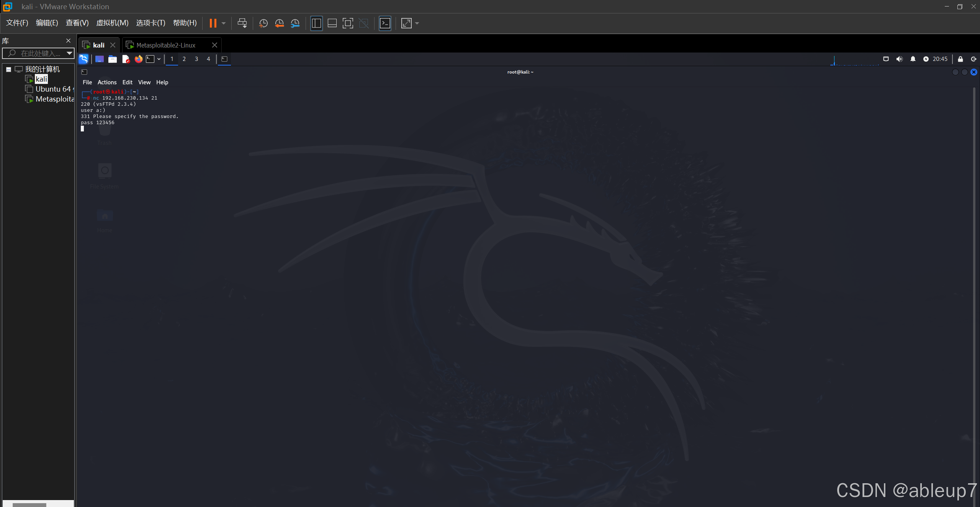Launch Firefox from the Kali panel
The height and width of the screenshot is (507, 980).
[138, 59]
